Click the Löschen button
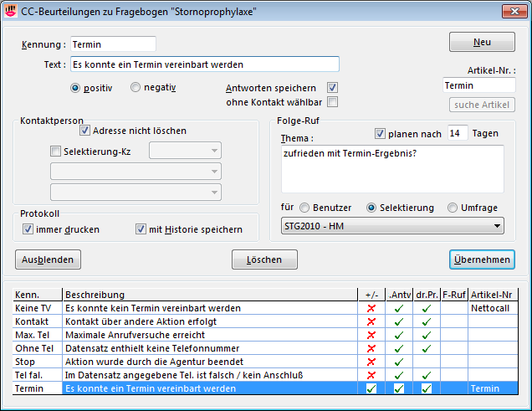The width and height of the screenshot is (532, 411). 264,259
